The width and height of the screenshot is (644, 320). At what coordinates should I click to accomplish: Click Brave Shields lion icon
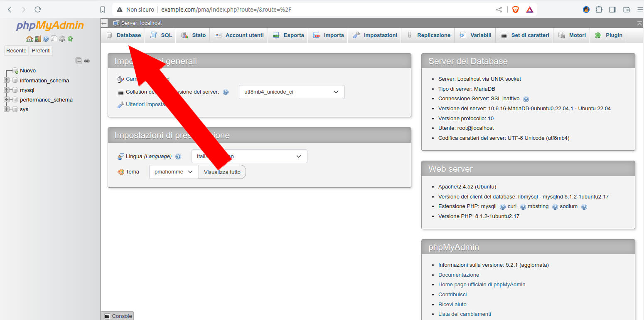point(516,10)
